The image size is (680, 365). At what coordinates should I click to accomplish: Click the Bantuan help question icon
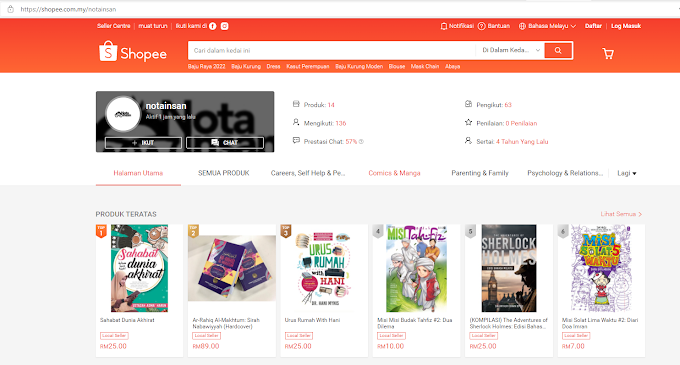(481, 26)
